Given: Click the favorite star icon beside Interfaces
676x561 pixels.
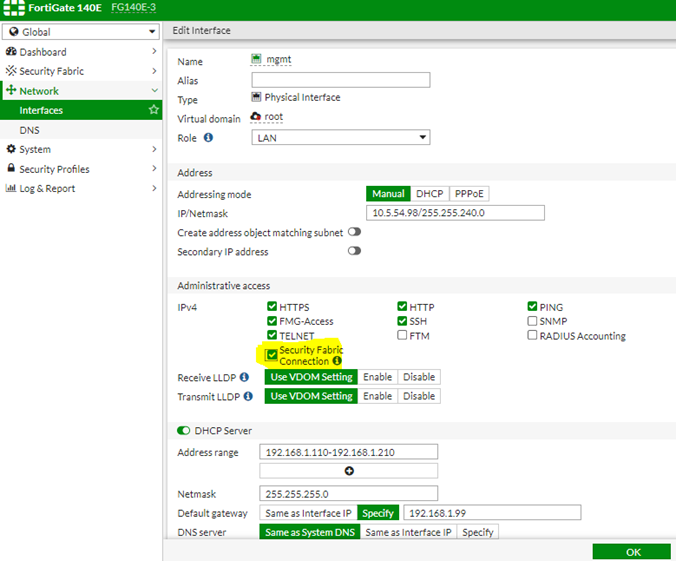Looking at the screenshot, I should pyautogui.click(x=153, y=110).
